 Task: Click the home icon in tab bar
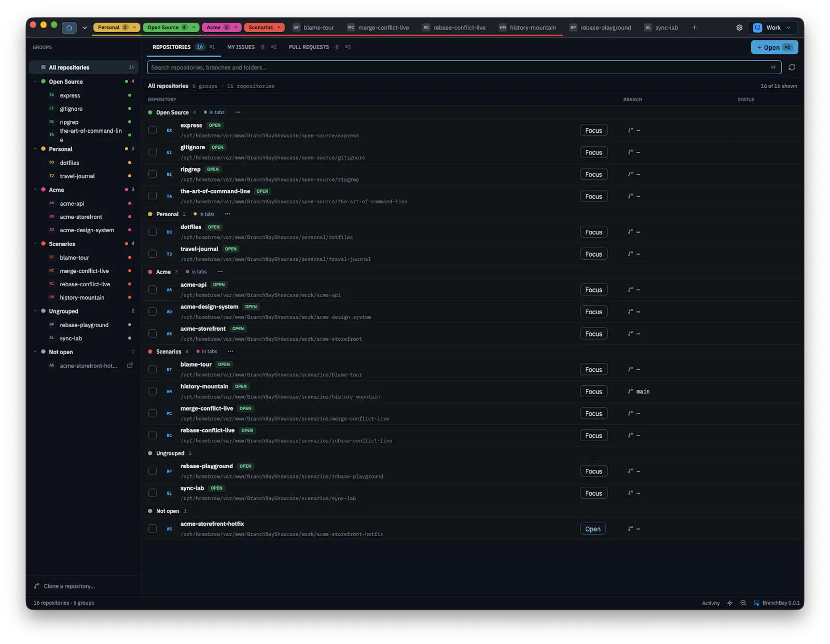(x=69, y=27)
